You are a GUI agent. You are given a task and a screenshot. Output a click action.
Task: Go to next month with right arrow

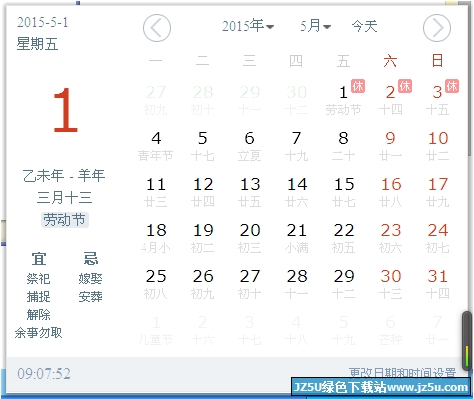(x=437, y=28)
